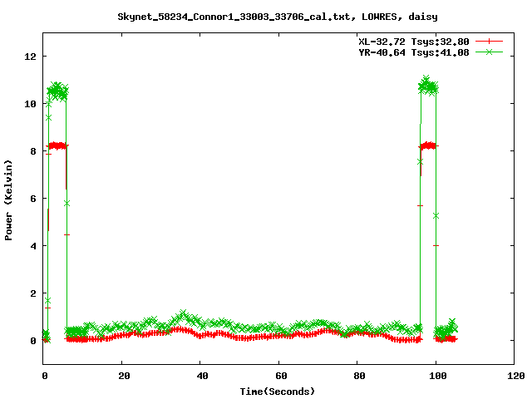Select the Time(Seconds) x-axis label
Image resolution: width=532 pixels, height=399 pixels.
(x=278, y=392)
